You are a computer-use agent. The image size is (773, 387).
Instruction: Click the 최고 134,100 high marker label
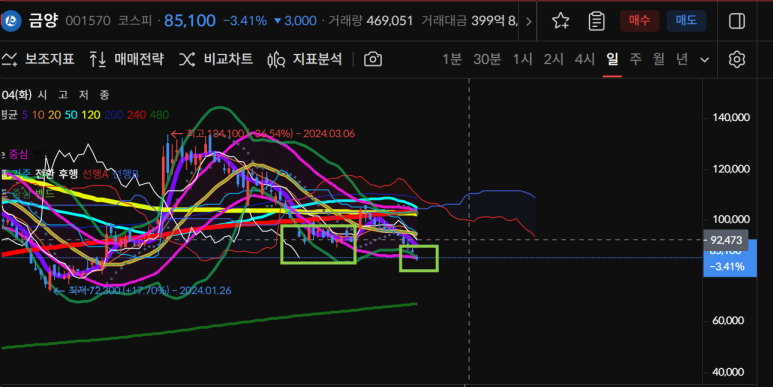coord(263,134)
